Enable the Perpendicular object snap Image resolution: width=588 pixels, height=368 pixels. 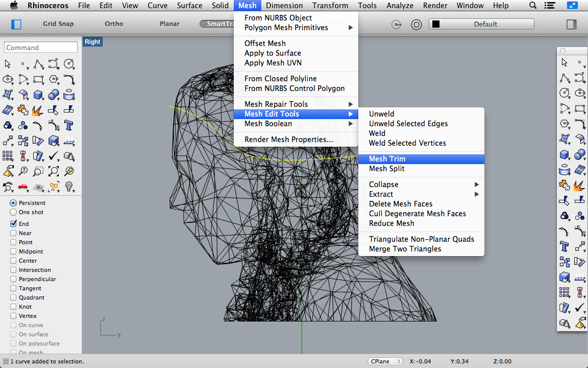13,279
